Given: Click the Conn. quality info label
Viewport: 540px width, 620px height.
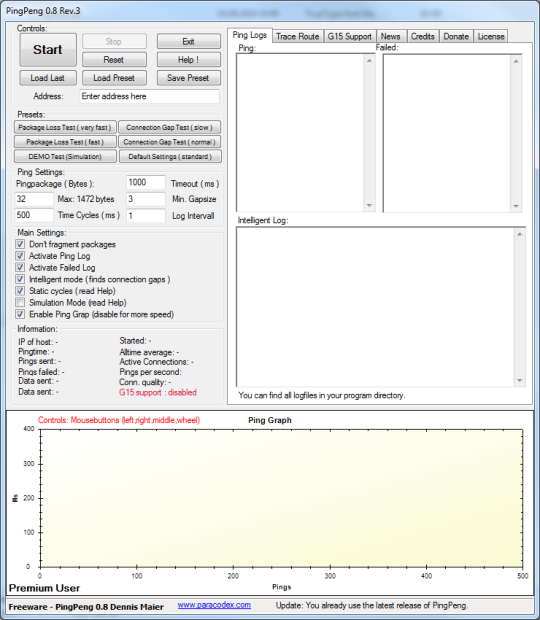Looking at the screenshot, I should tap(145, 382).
